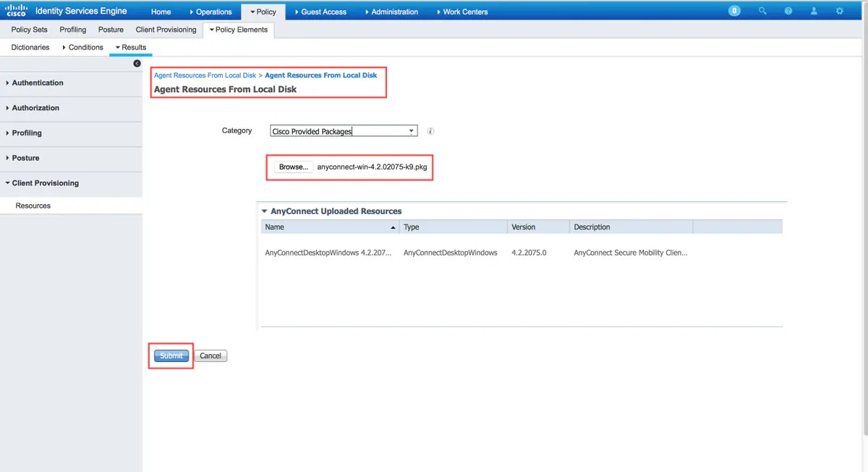
Task: Open the Work Centers menu
Action: tap(462, 12)
